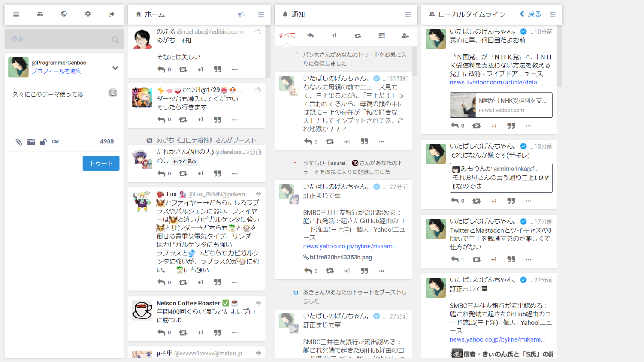Expand the account menu chevron beside ProgrammerGenboo
The image size is (644, 362).
(115, 68)
